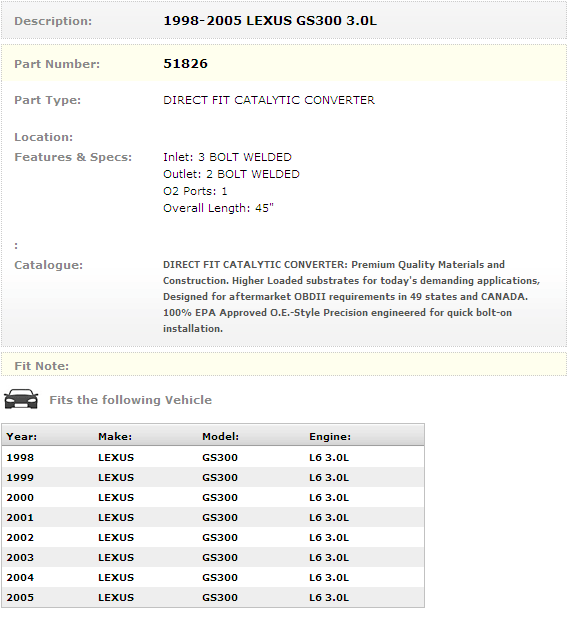Click the Description title 1998-2005 LEXUS GS300 3.0L
The image size is (570, 628).
270,21
